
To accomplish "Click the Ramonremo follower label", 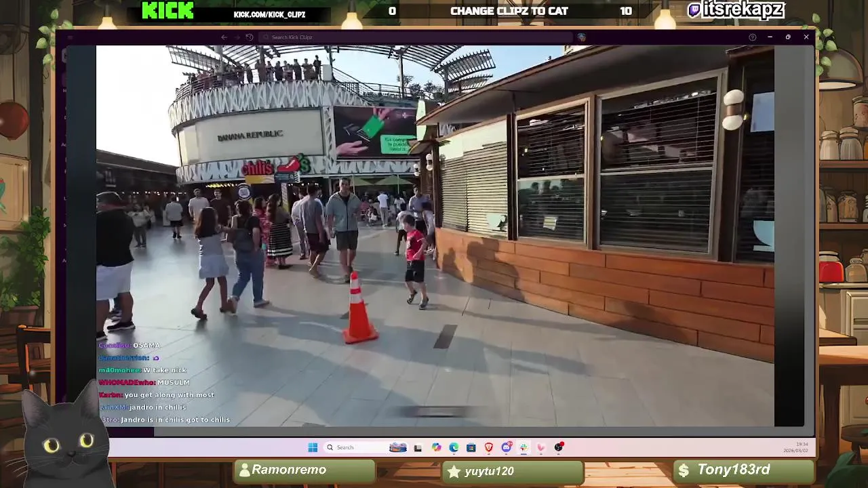I will 289,470.
